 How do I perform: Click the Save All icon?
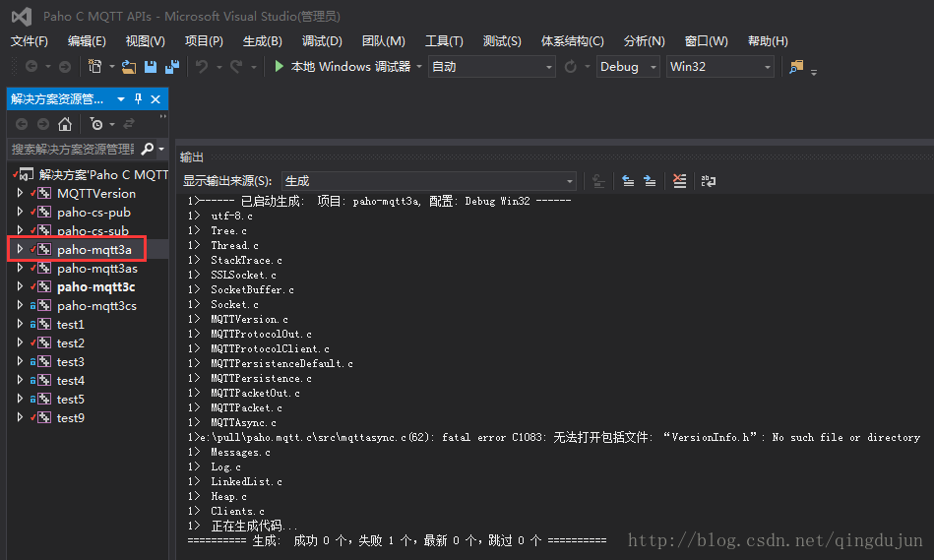click(x=172, y=67)
